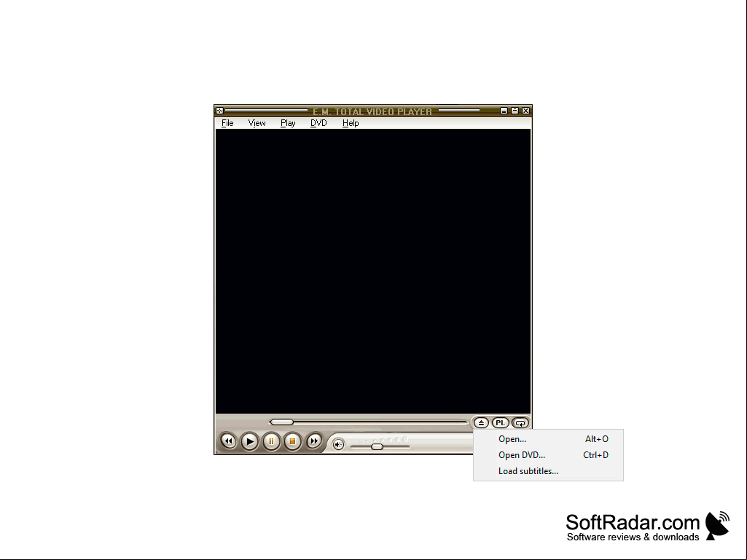Rewind with the double-left-arrow button
The height and width of the screenshot is (560, 747).
(x=228, y=441)
